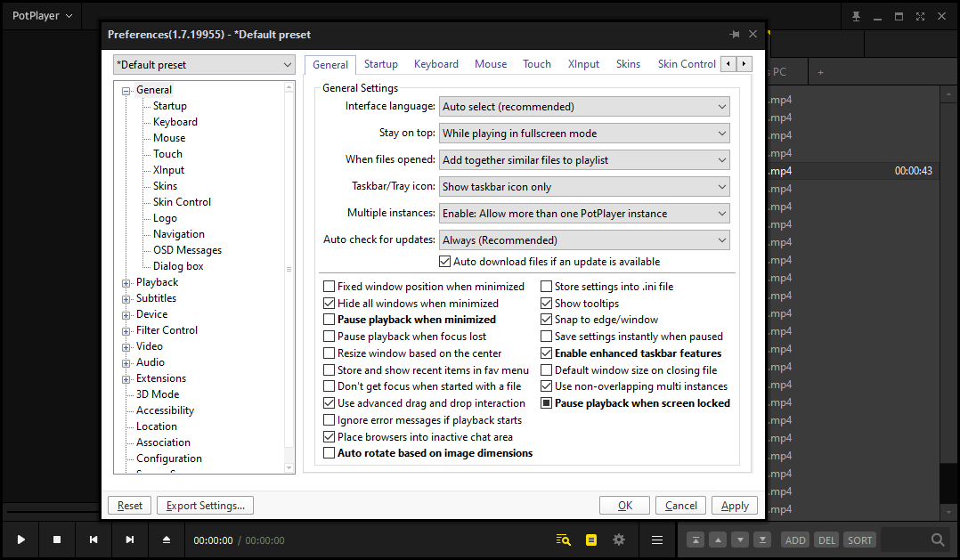Image resolution: width=960 pixels, height=560 pixels.
Task: Toggle the yellow playlist panel icon
Action: point(590,540)
